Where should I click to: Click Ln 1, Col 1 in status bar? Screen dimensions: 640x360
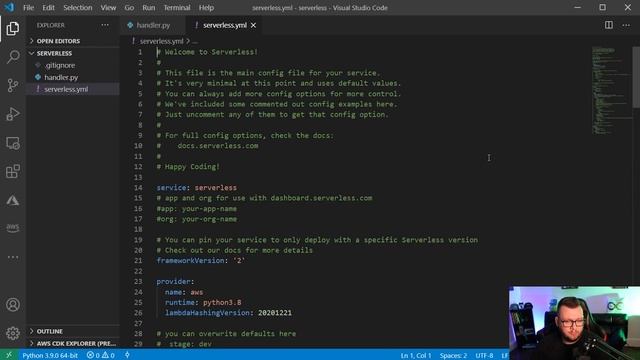coord(416,356)
